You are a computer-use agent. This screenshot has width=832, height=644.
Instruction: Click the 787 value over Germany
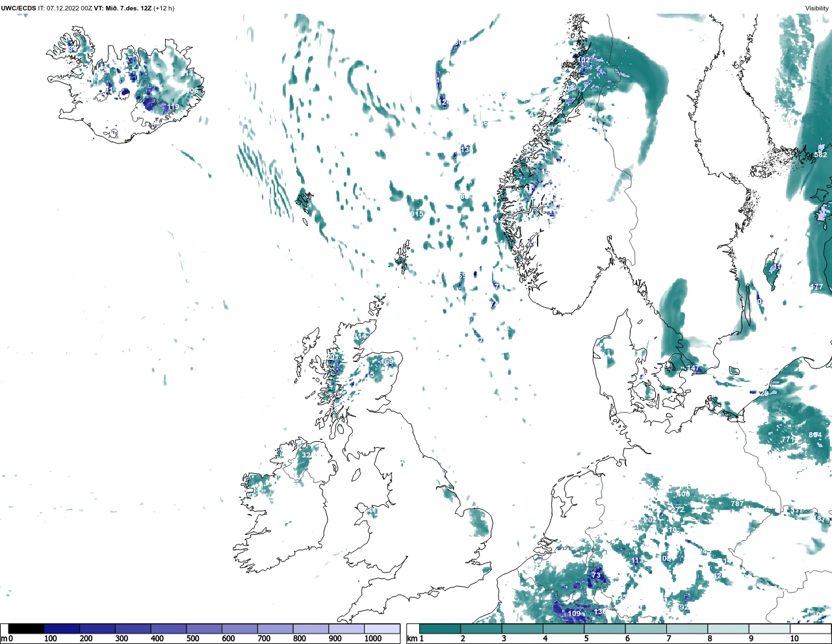click(x=737, y=504)
